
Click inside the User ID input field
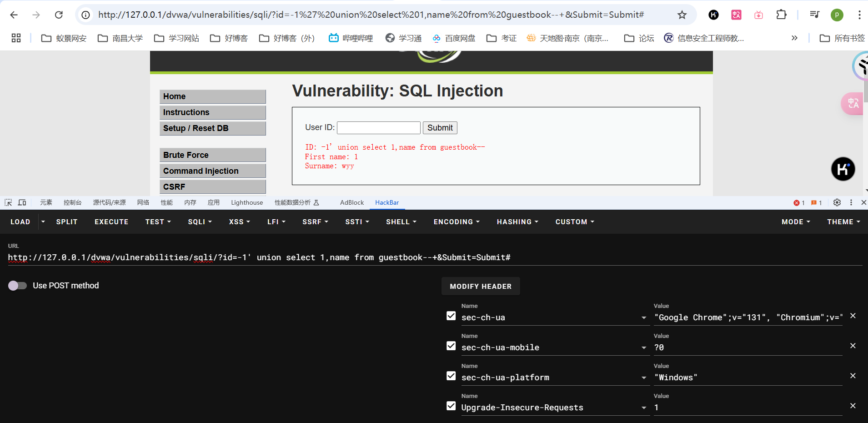[x=378, y=128]
